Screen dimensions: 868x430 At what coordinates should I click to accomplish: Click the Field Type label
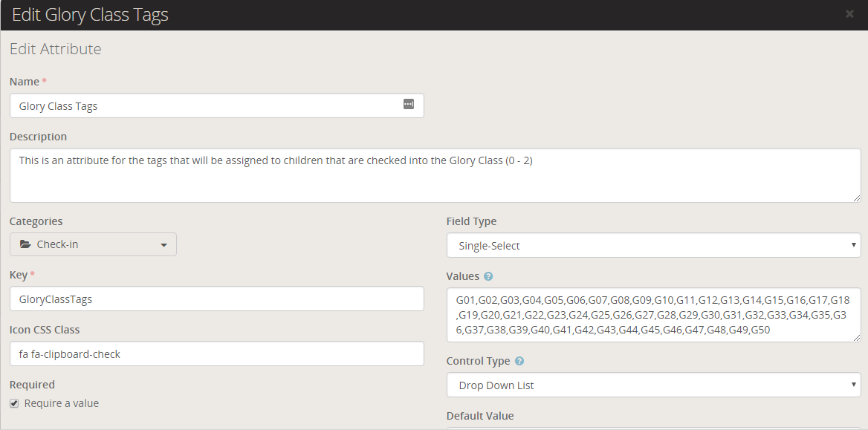(471, 221)
